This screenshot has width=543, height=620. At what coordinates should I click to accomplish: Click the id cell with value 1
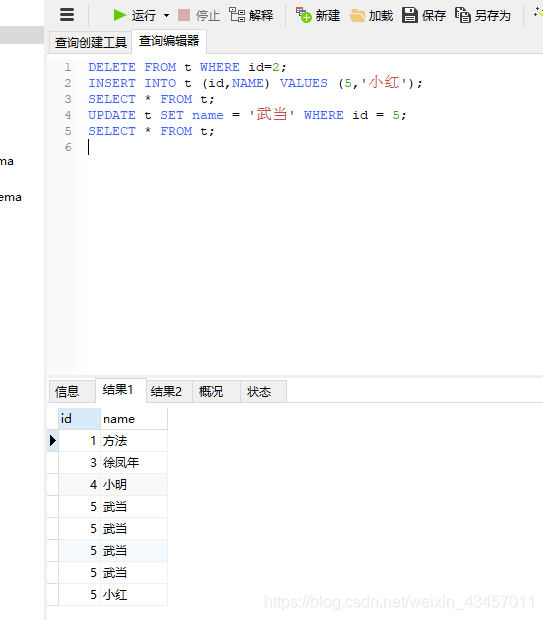[79, 440]
